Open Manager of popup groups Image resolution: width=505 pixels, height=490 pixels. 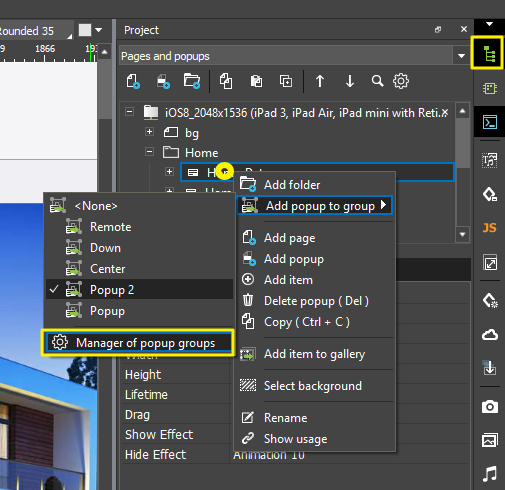point(138,342)
